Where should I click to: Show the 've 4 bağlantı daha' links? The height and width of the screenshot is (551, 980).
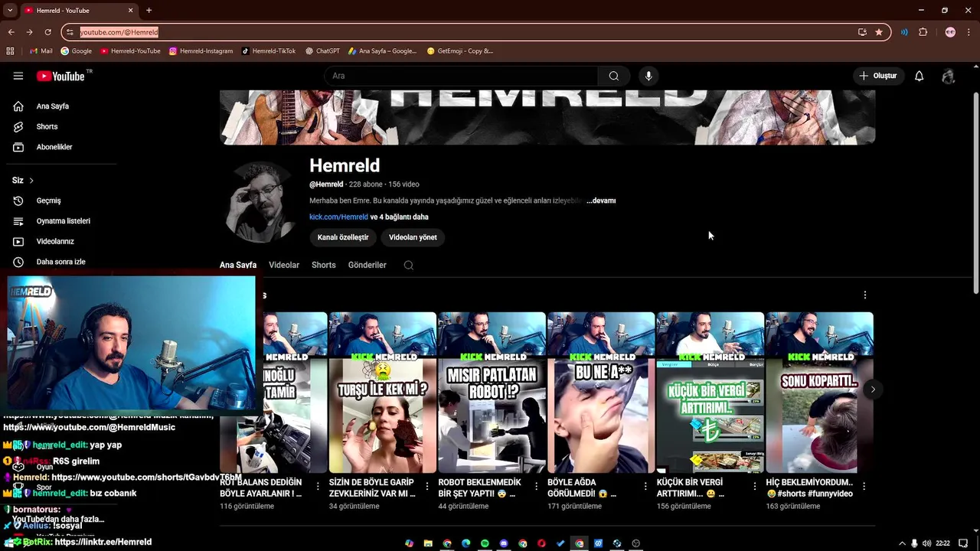[399, 217]
